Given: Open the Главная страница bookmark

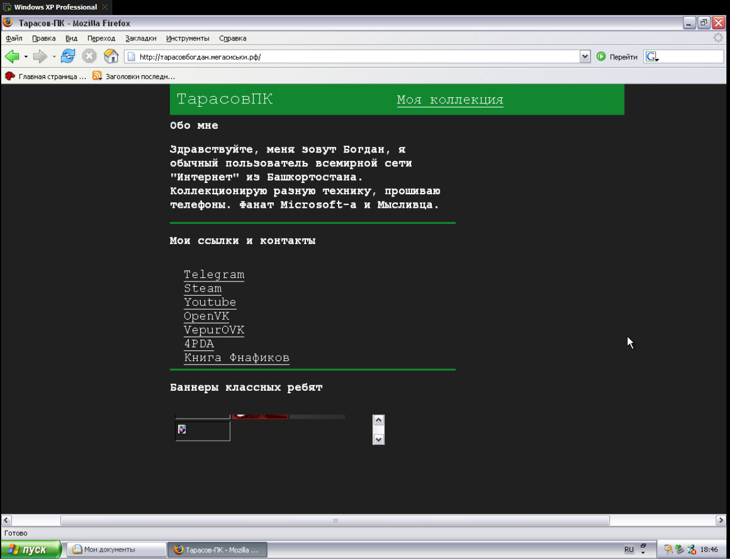Looking at the screenshot, I should pyautogui.click(x=46, y=77).
